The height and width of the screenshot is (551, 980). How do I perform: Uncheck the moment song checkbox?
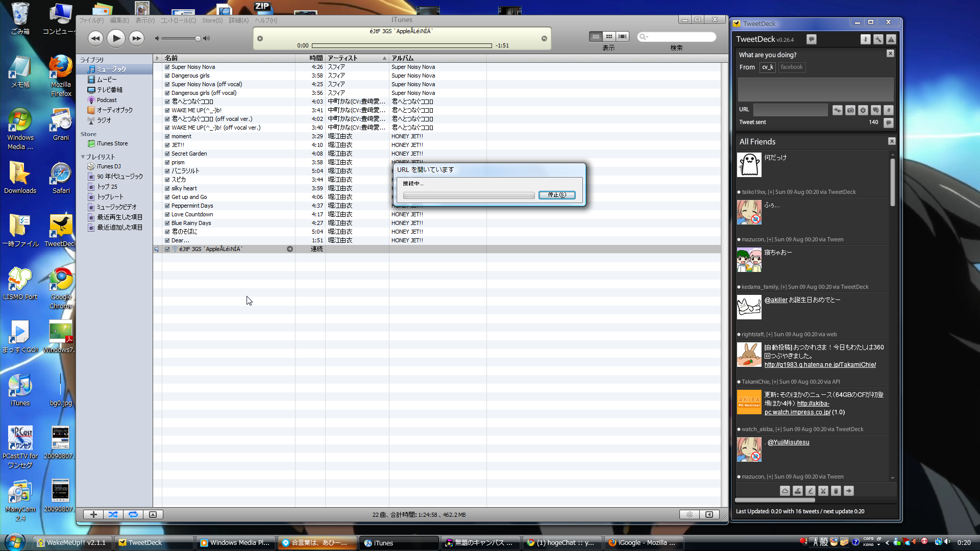point(167,136)
